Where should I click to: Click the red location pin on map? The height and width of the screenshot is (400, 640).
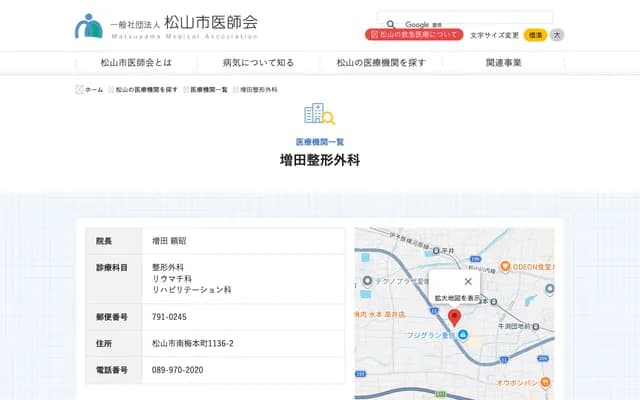coord(454,319)
